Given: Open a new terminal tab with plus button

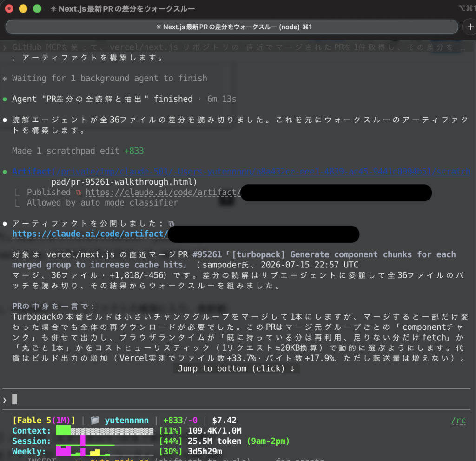Looking at the screenshot, I should click(470, 27).
